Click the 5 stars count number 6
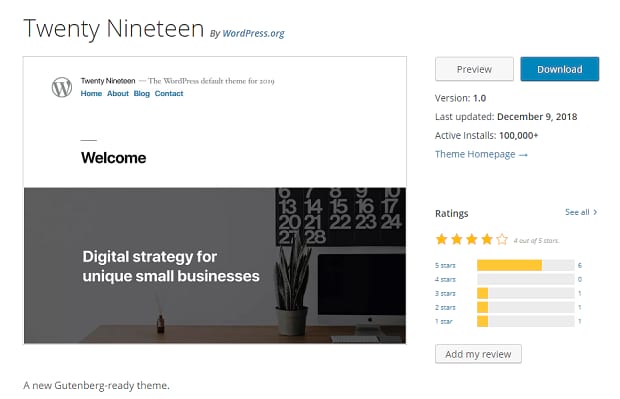The width and height of the screenshot is (620, 399). click(580, 265)
